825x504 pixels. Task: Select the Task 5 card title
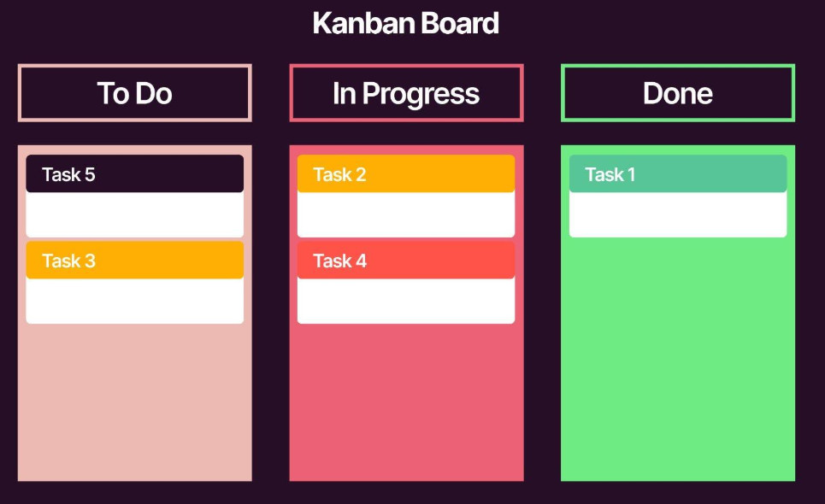[68, 174]
